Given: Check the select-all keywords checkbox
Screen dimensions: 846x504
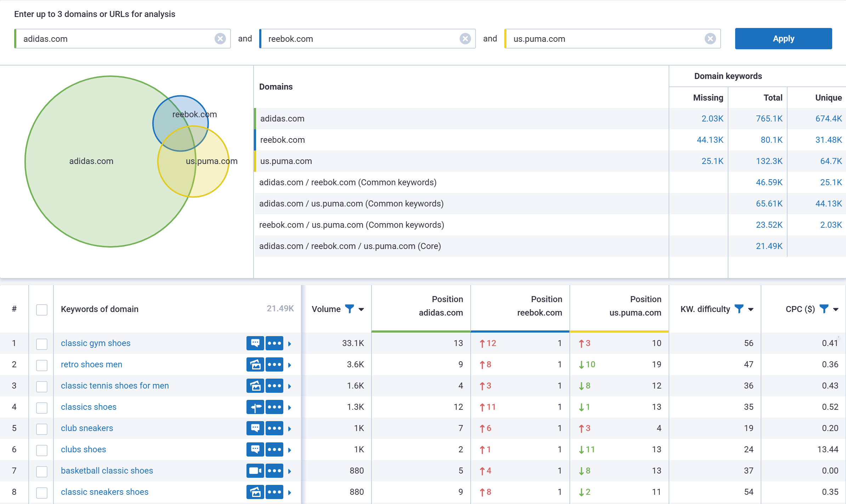Looking at the screenshot, I should [42, 310].
